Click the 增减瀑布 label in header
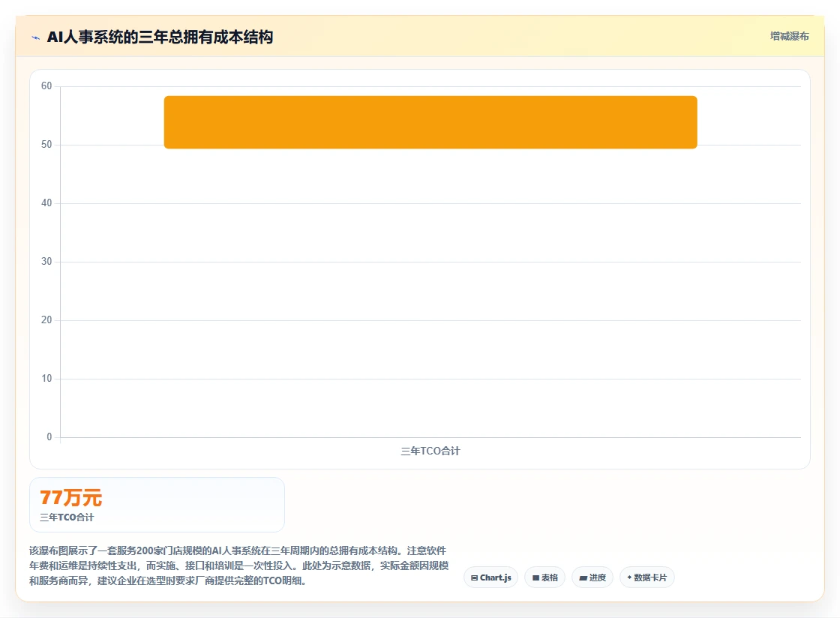Screen dimensions: 840x618 click(789, 37)
